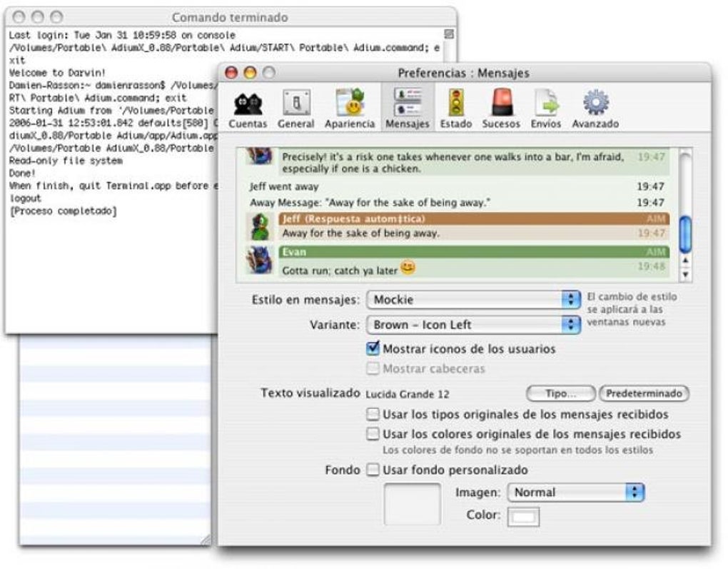Click 'Gotta run; catch ya later' message
728x569 pixels.
[340, 271]
